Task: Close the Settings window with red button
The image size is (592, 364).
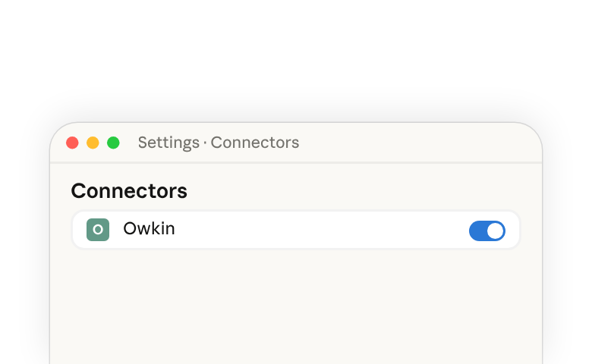Action: [72, 143]
